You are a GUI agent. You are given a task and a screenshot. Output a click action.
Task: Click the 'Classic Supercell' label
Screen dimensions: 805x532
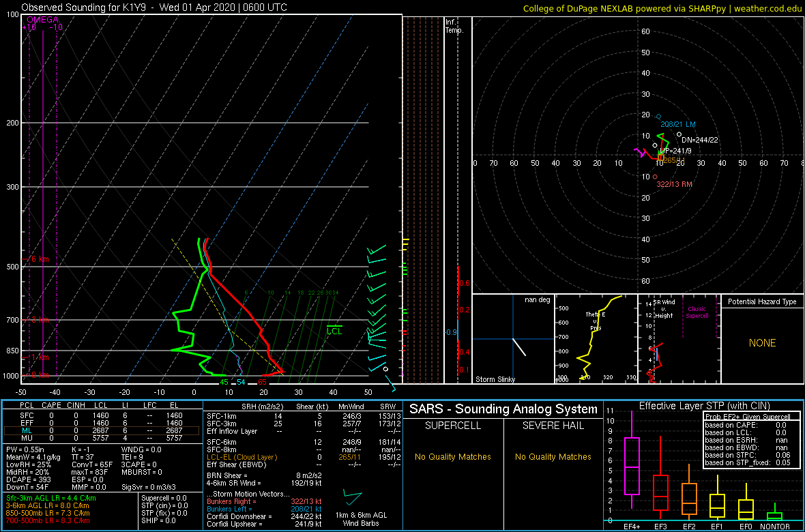[x=696, y=312]
